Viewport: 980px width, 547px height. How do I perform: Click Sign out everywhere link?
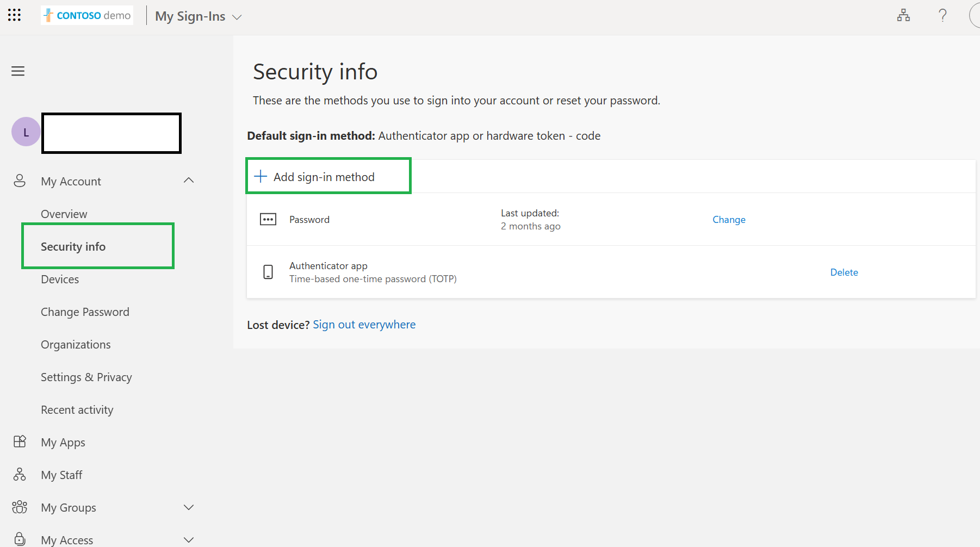pyautogui.click(x=364, y=325)
